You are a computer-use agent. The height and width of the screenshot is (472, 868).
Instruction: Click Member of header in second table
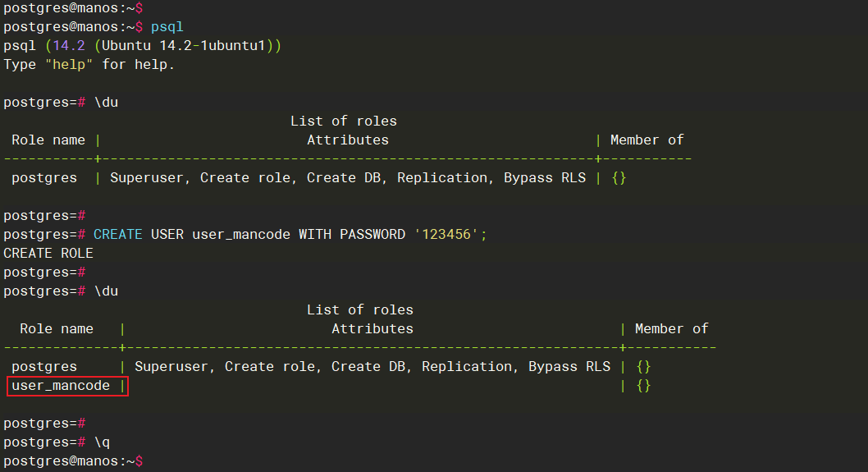click(671, 329)
